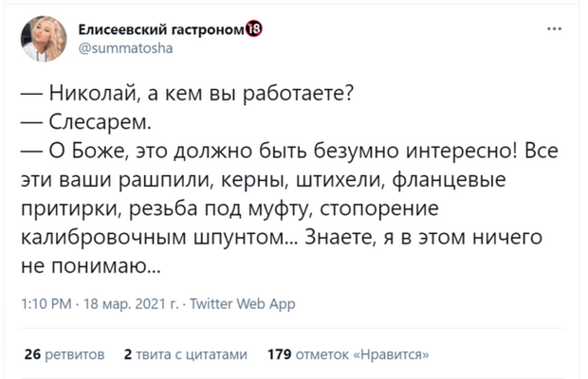Click the closing words 'не понимаю…'
This screenshot has width=588, height=379.
90,266
